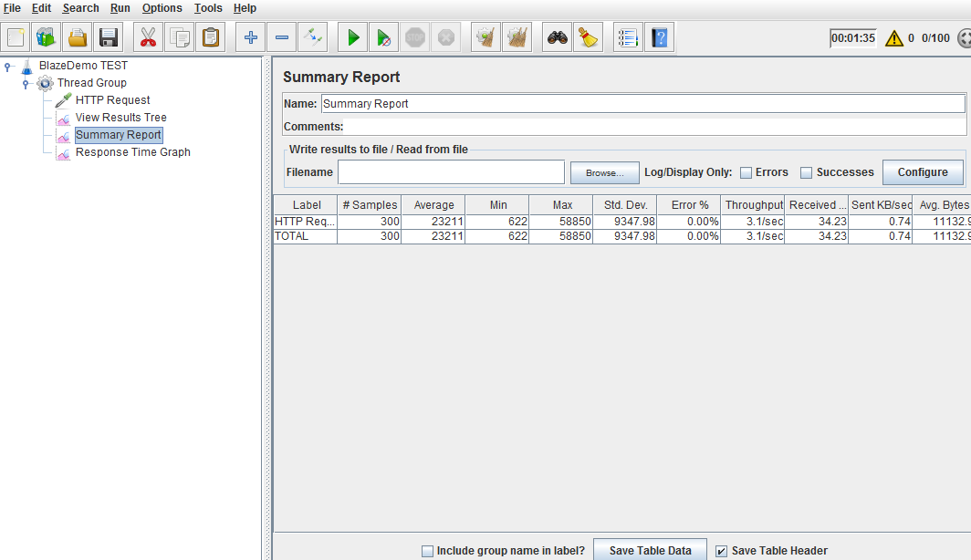Click Start no pauses toolbar icon
Screen dimensions: 971x560
pyautogui.click(x=384, y=38)
